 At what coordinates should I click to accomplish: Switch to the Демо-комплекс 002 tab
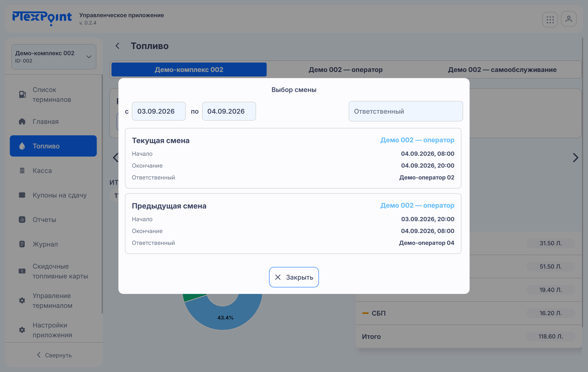[189, 70]
